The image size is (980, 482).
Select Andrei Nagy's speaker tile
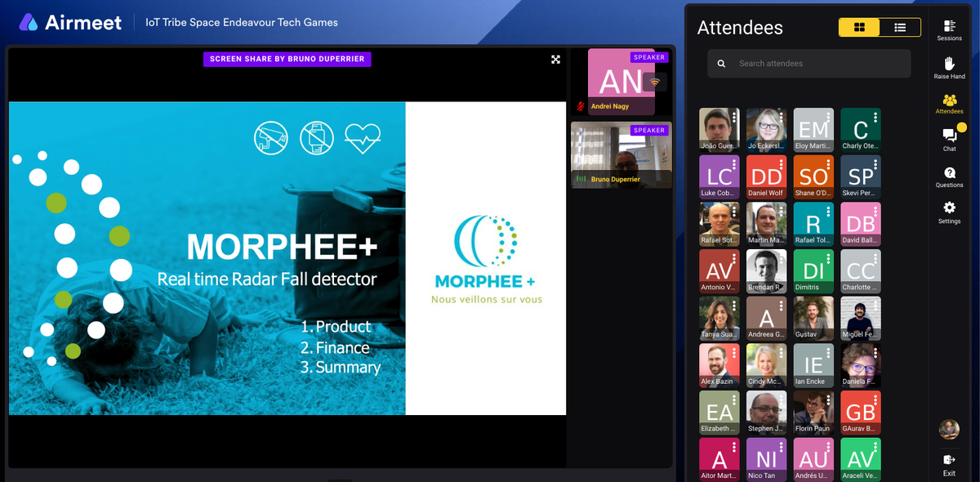tap(621, 82)
